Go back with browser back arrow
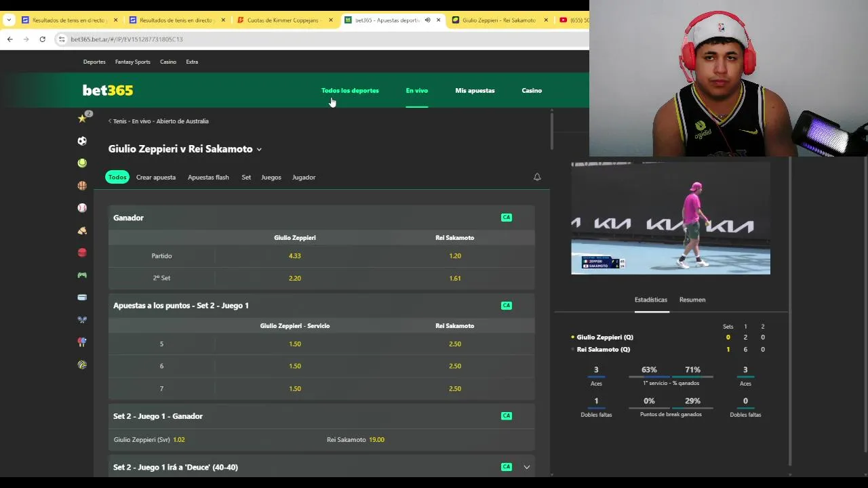868x488 pixels. [9, 39]
